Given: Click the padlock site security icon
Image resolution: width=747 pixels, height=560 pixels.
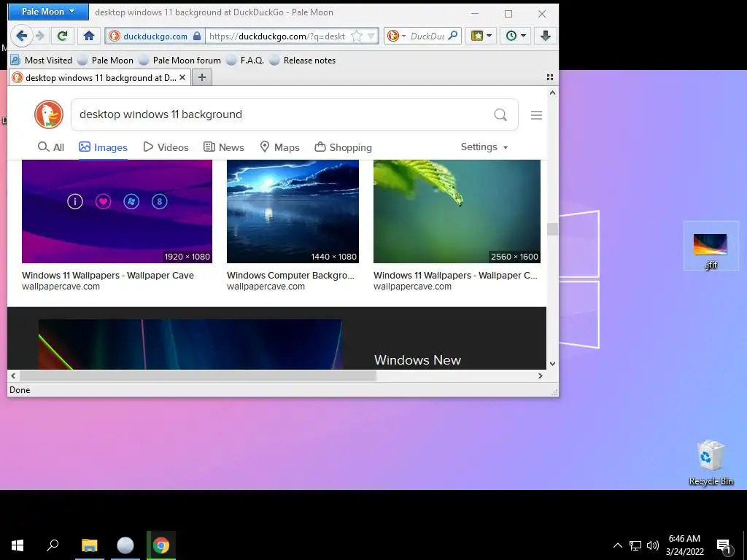Looking at the screenshot, I should click(197, 36).
